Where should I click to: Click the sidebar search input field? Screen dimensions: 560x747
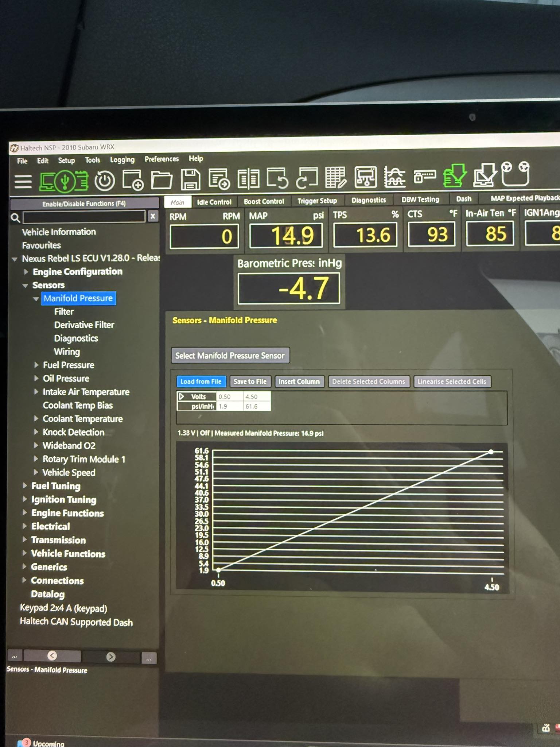tap(84, 217)
